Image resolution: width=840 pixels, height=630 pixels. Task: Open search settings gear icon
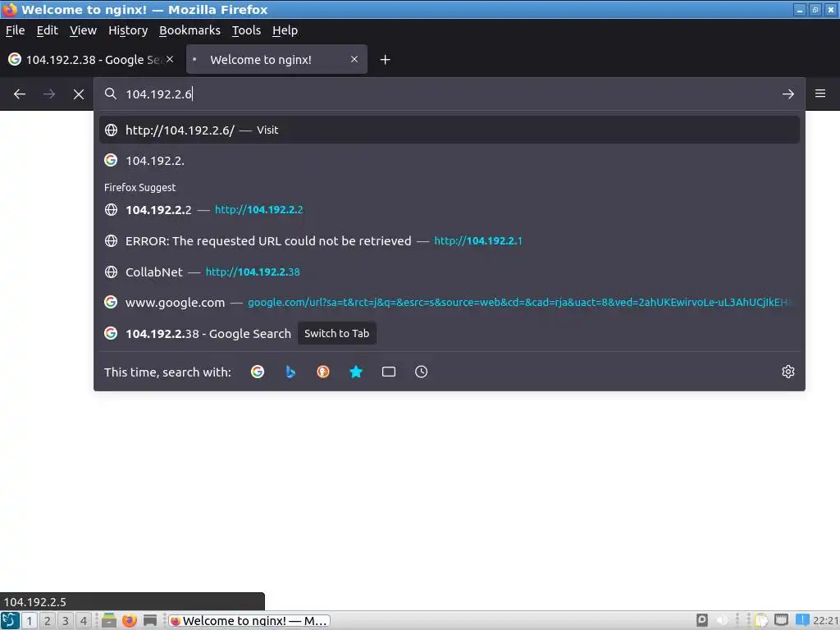point(788,372)
